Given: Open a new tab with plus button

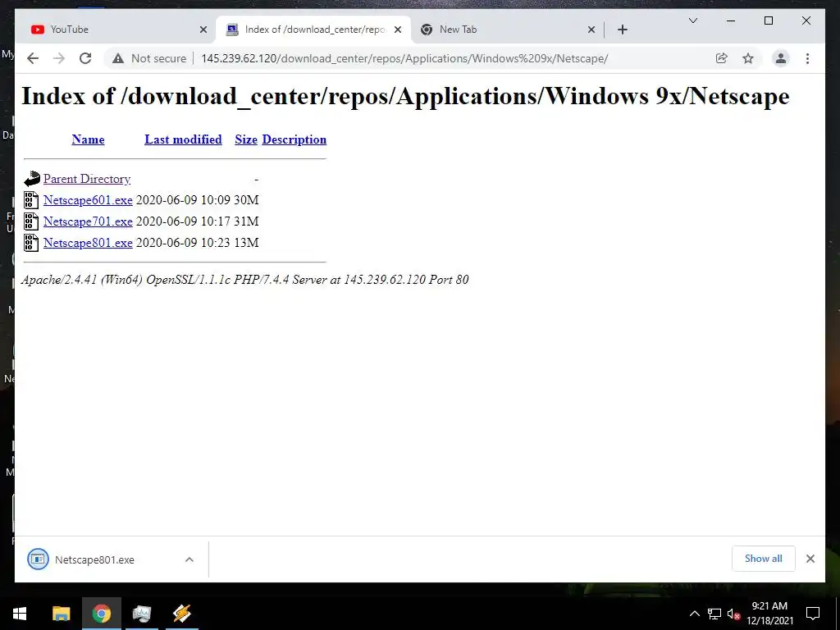Looking at the screenshot, I should (622, 30).
